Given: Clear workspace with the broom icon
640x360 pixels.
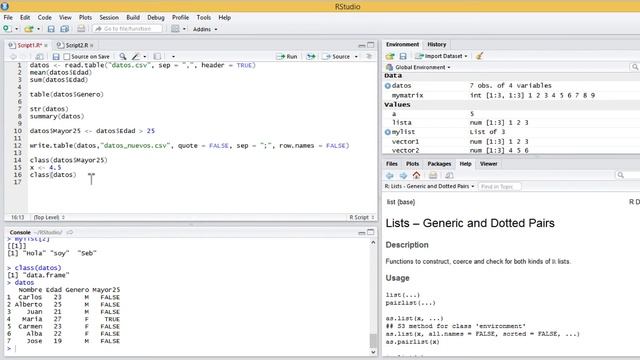Looking at the screenshot, I should pos(480,56).
